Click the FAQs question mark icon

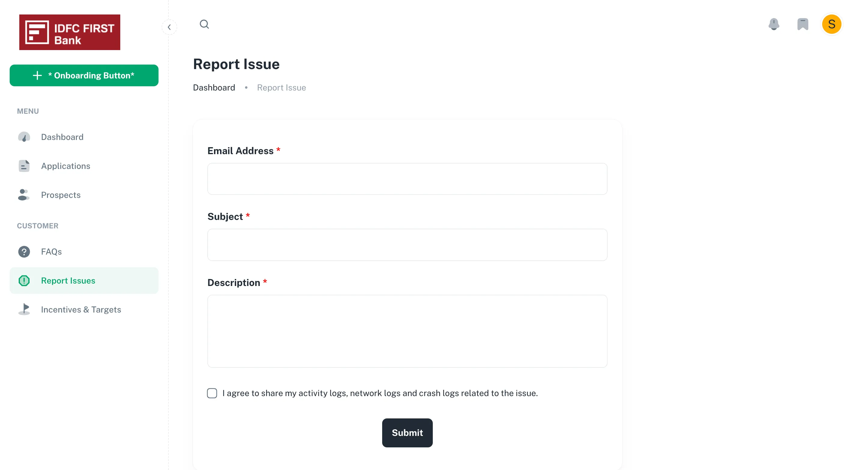(24, 252)
